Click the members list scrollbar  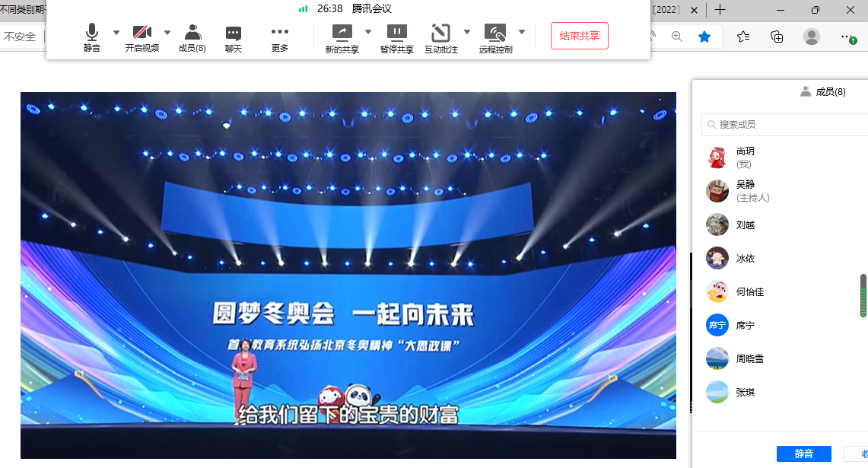point(863,295)
